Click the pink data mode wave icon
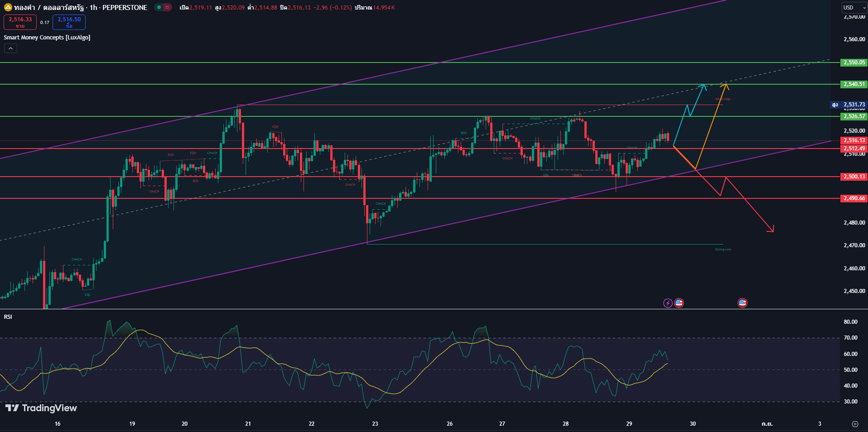 [x=167, y=7]
